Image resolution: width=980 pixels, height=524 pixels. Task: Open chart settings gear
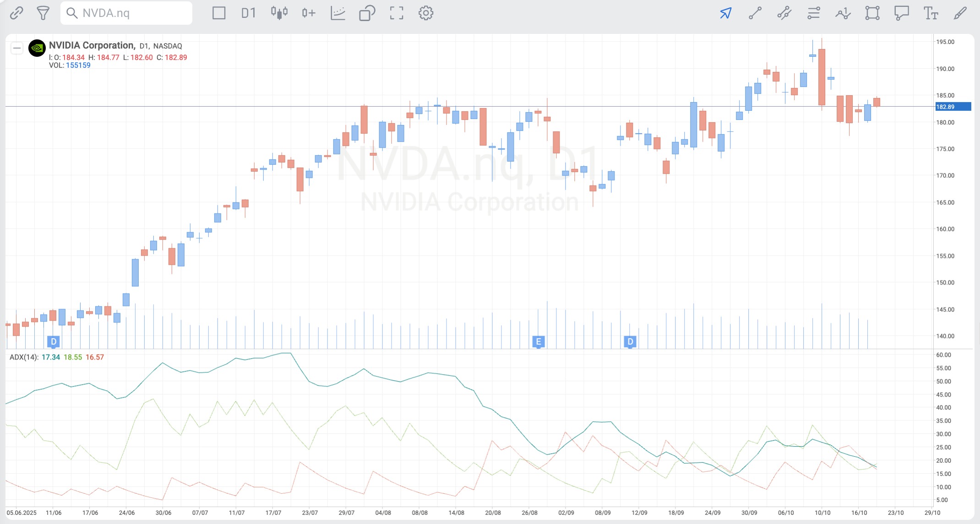click(x=426, y=13)
